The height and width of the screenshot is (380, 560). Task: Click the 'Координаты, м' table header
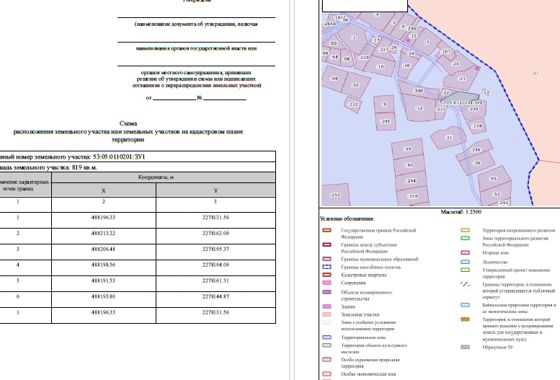pos(156,177)
